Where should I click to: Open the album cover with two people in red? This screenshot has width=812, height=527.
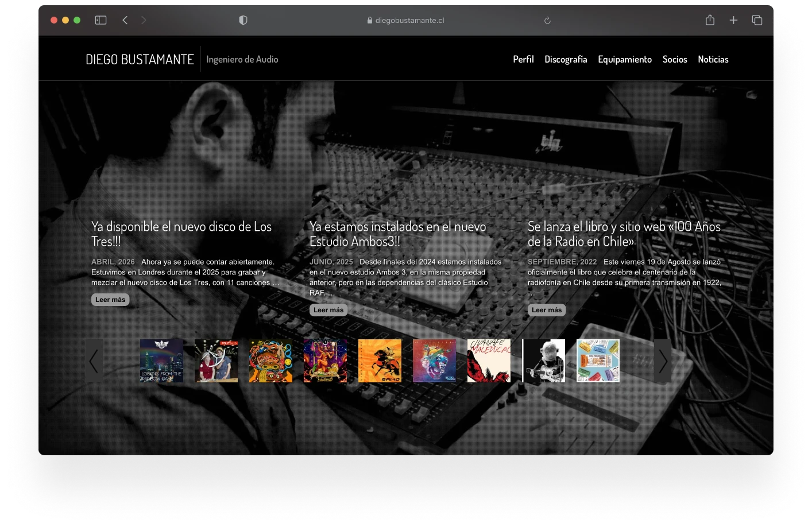pyautogui.click(x=216, y=361)
